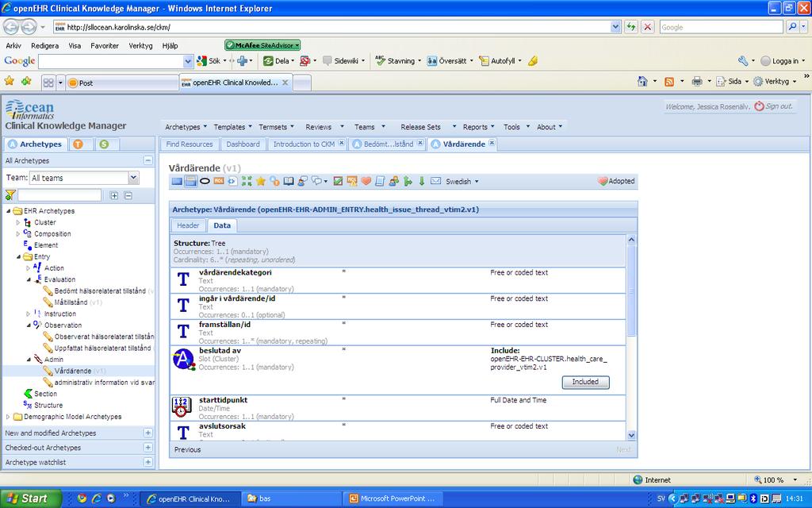Open the Swedish language dropdown
Image resolution: width=812 pixels, height=508 pixels.
coord(462,182)
